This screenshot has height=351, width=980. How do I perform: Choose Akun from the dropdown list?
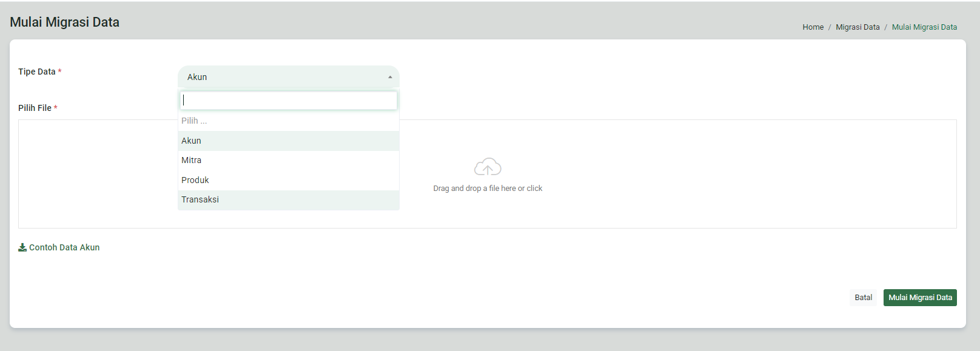click(289, 141)
